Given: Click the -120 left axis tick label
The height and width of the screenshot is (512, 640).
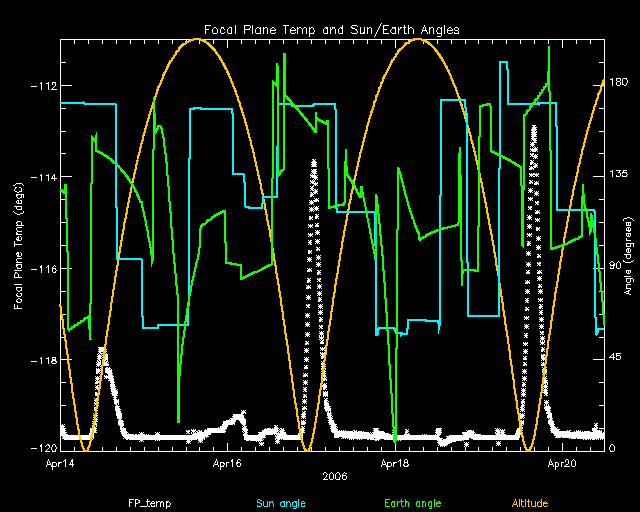Looking at the screenshot, I should (43, 447).
